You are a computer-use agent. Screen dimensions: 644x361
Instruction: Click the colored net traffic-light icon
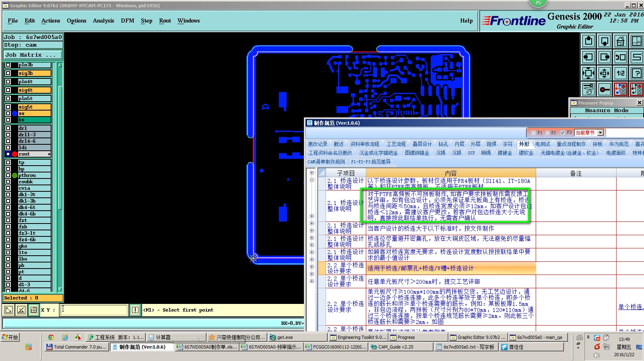tap(621, 89)
